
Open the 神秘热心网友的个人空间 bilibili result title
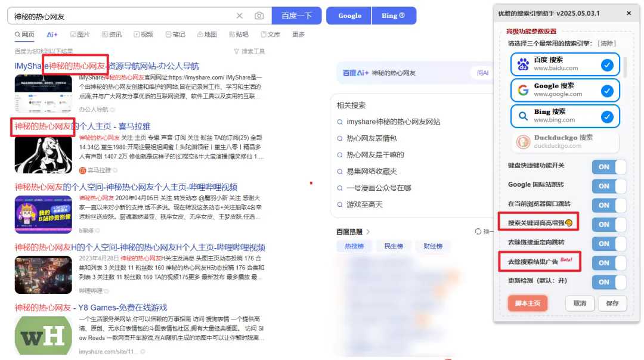pyautogui.click(x=126, y=187)
